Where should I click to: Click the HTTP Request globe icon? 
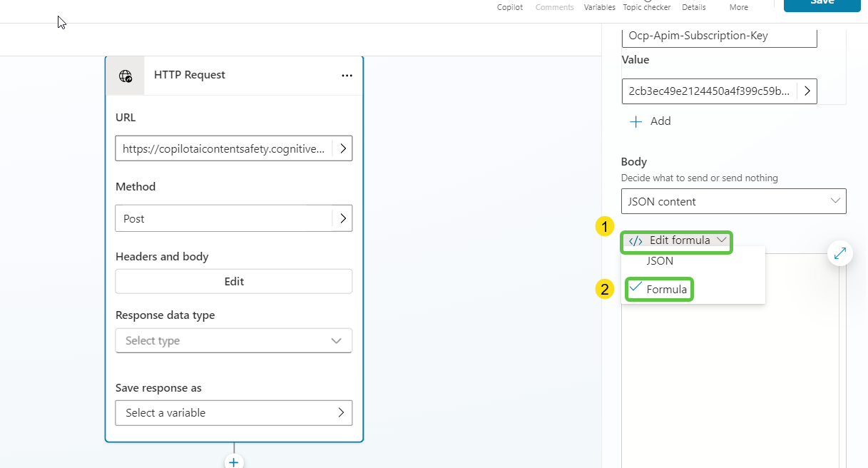(x=126, y=76)
